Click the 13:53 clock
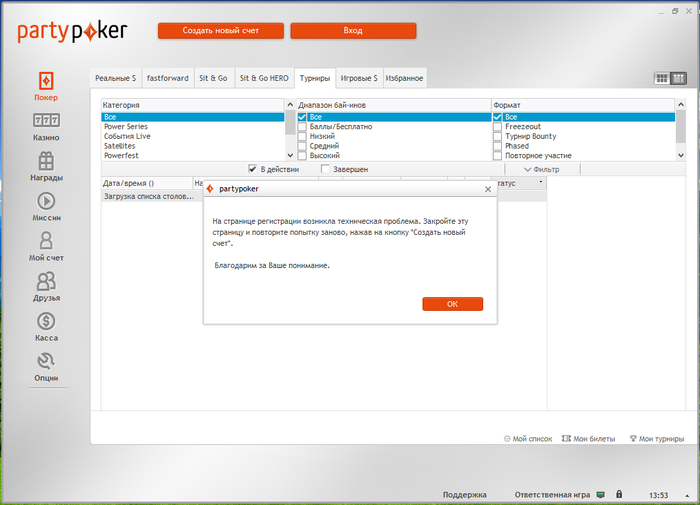 tap(659, 495)
